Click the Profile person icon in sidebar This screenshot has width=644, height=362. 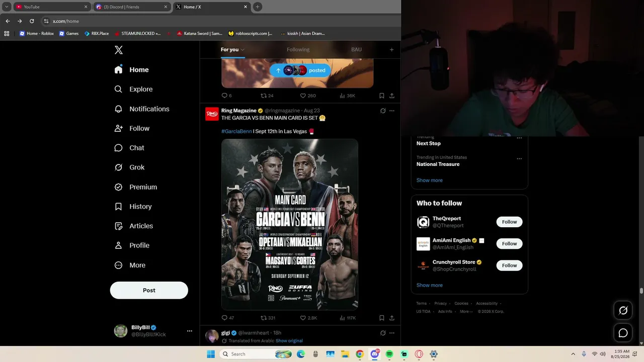(118, 245)
